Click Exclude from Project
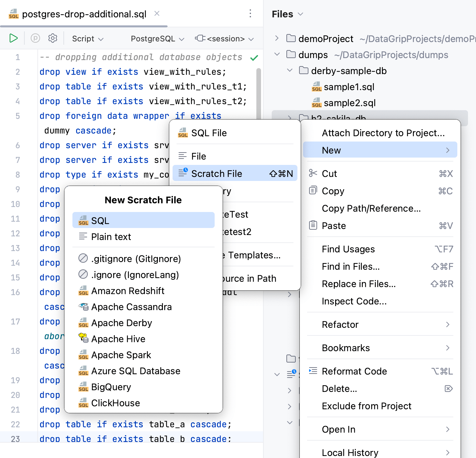The image size is (476, 458). pos(367,406)
